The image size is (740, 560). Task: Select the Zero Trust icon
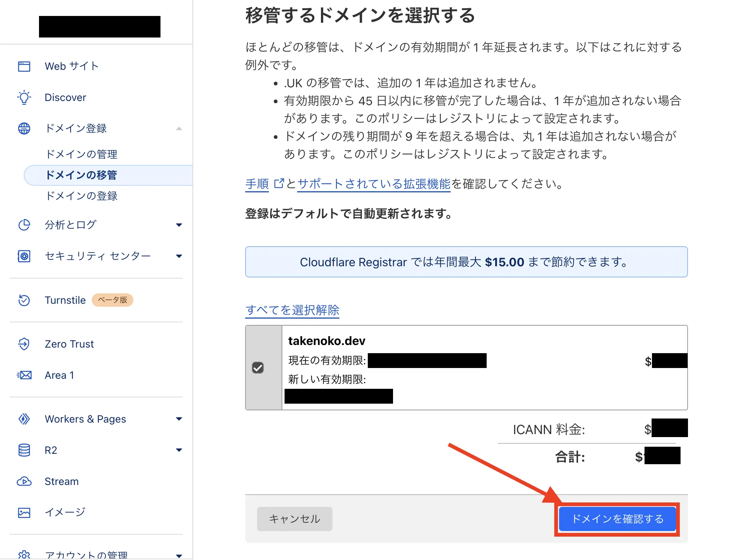24,344
